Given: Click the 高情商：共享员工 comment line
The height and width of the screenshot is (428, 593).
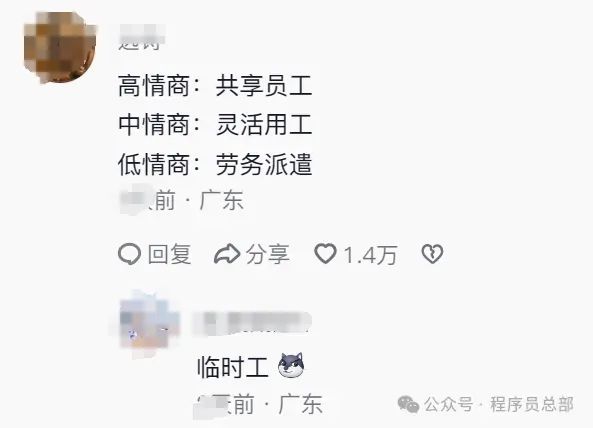Looking at the screenshot, I should point(215,85).
